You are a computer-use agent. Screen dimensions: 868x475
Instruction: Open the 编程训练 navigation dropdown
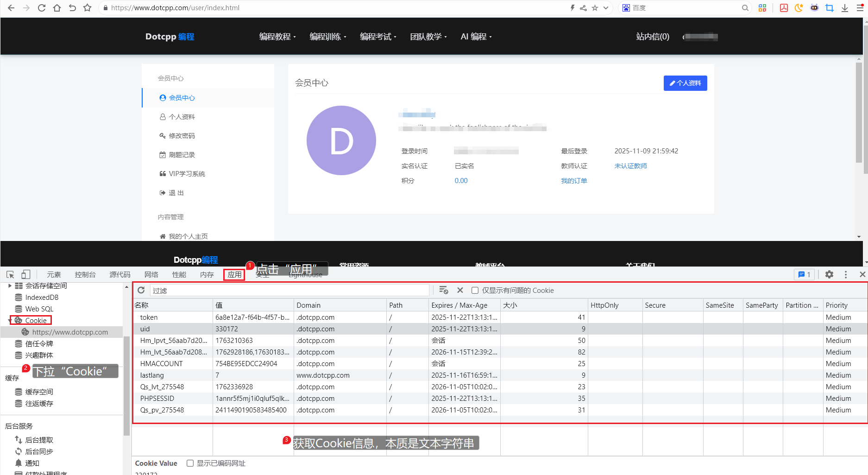pyautogui.click(x=327, y=37)
